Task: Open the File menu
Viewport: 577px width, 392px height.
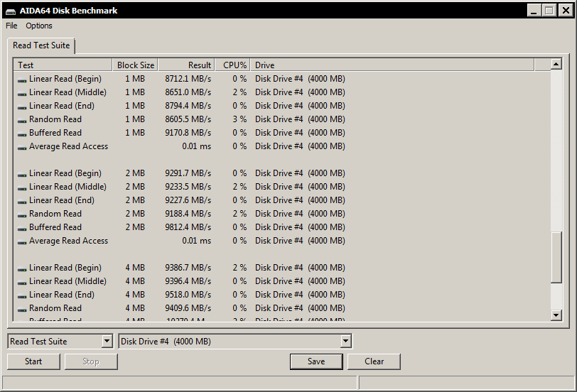Action: click(x=11, y=26)
